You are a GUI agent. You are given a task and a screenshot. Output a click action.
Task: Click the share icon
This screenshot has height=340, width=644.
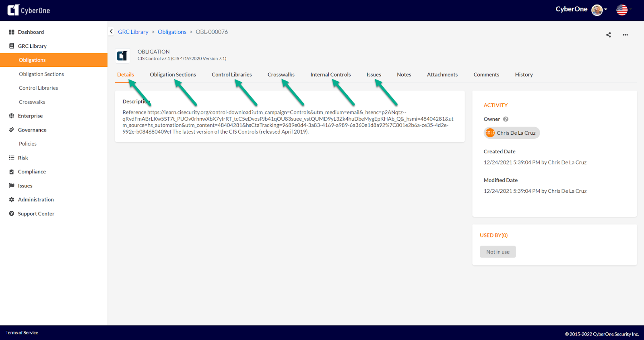609,35
